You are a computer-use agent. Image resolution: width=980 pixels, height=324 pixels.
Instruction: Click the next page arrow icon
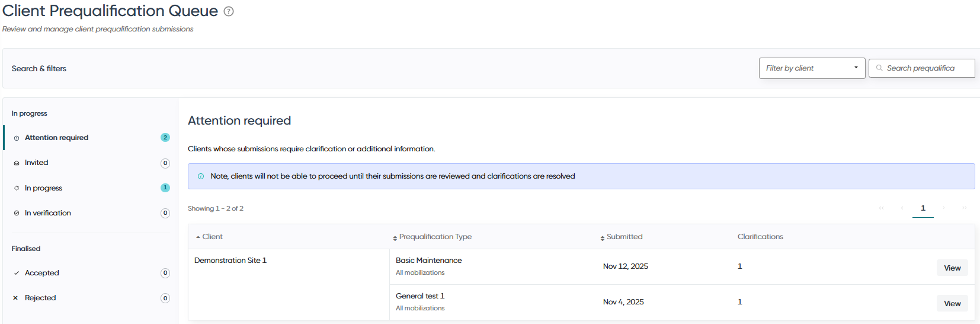coord(944,208)
